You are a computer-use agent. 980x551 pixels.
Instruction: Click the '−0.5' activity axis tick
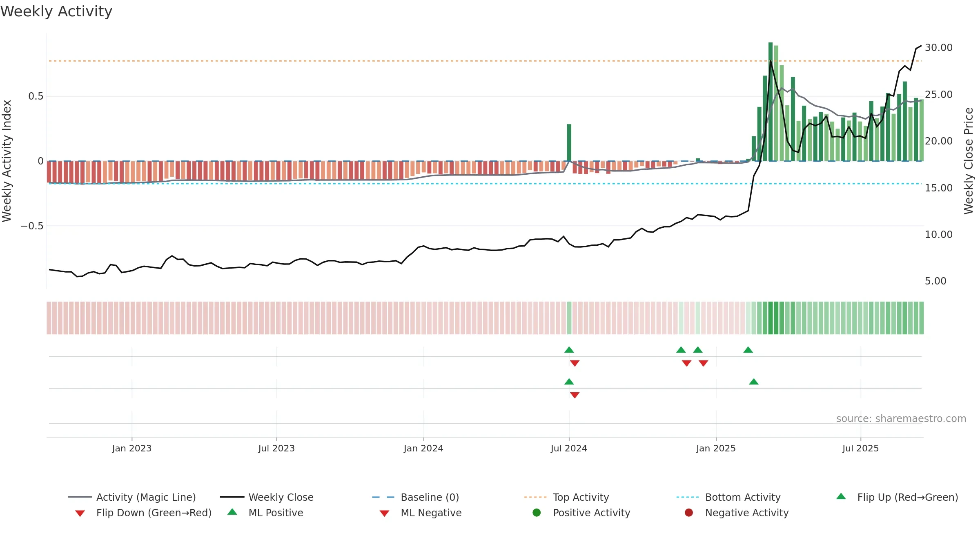(x=32, y=226)
